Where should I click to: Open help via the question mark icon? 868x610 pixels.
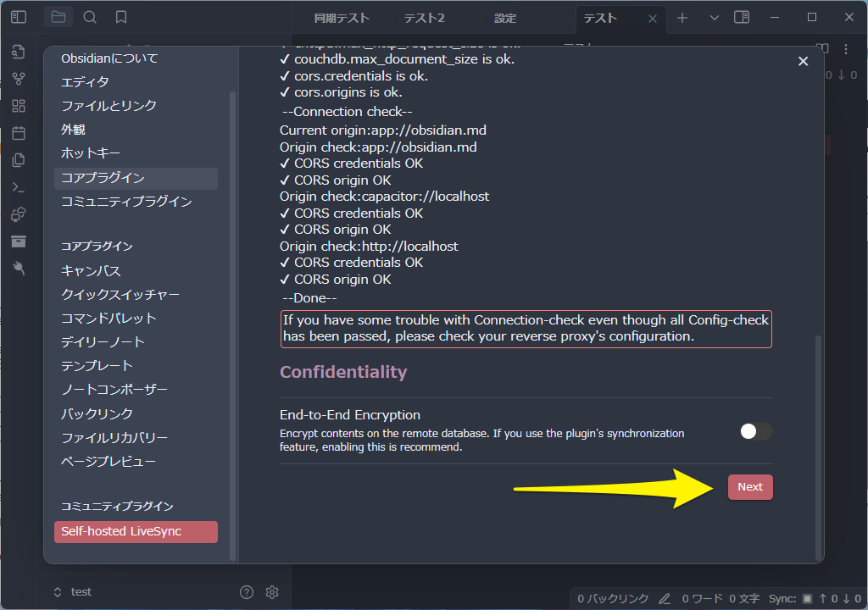coord(245,591)
